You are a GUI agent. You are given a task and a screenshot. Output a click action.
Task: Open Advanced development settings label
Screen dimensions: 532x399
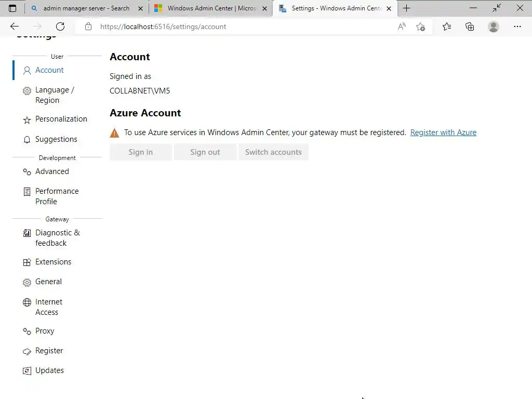[52, 171]
